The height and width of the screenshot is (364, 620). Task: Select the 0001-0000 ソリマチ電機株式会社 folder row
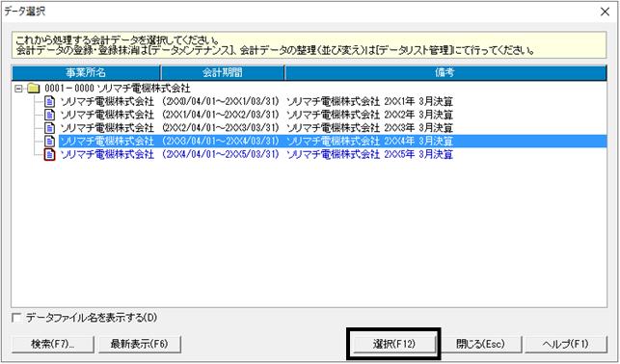(x=117, y=88)
